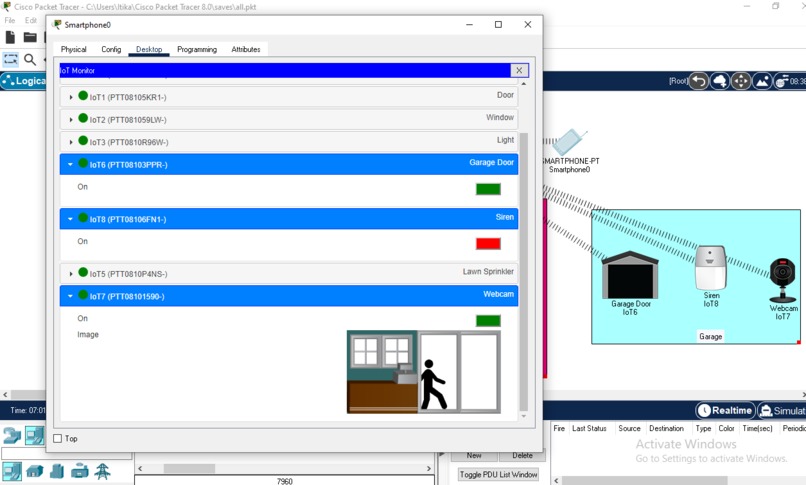
Task: Click the Simulation mode stopwatch icon
Action: (766, 411)
